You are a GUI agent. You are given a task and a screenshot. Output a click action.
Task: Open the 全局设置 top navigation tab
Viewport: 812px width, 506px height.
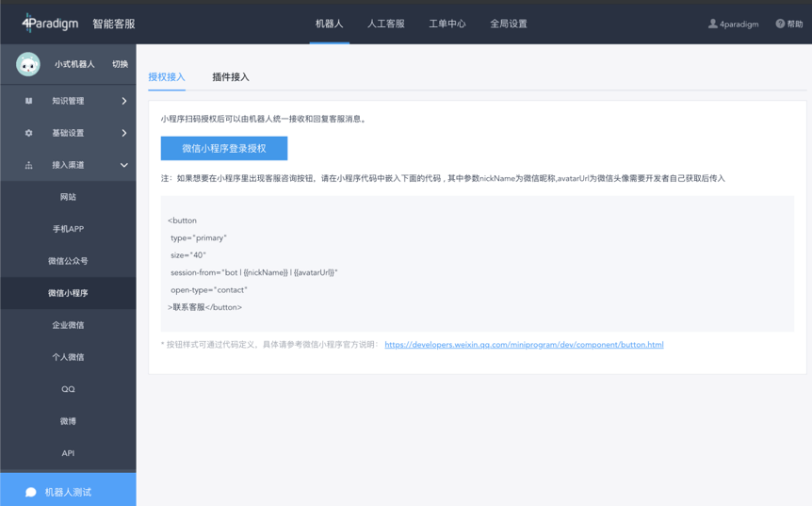coord(509,24)
